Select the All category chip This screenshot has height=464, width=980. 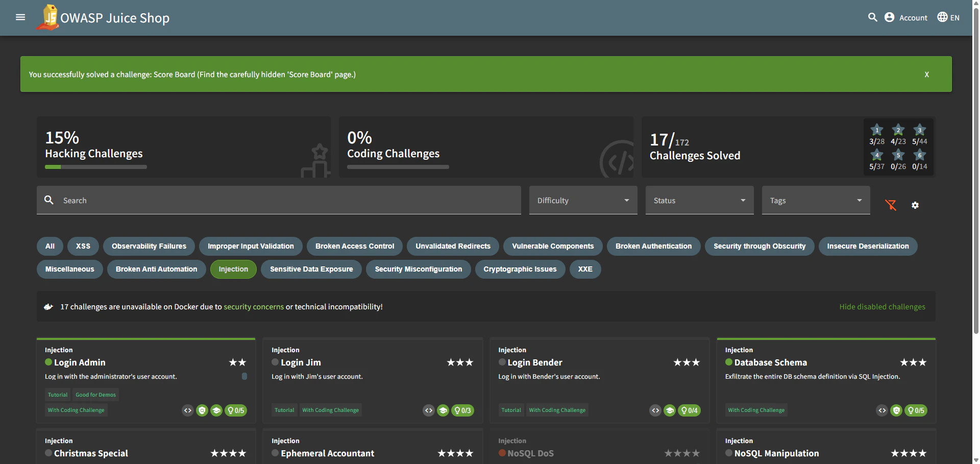pos(50,246)
